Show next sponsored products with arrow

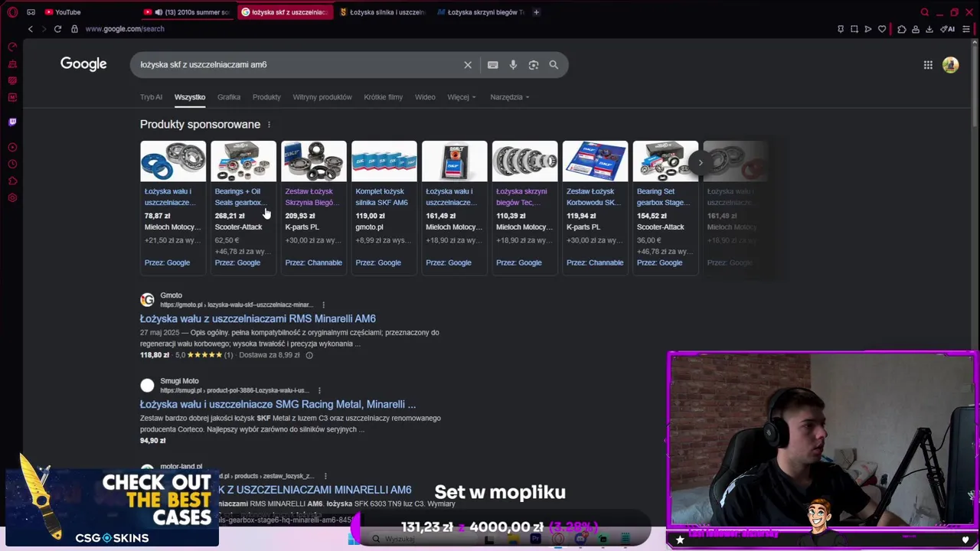pyautogui.click(x=700, y=162)
